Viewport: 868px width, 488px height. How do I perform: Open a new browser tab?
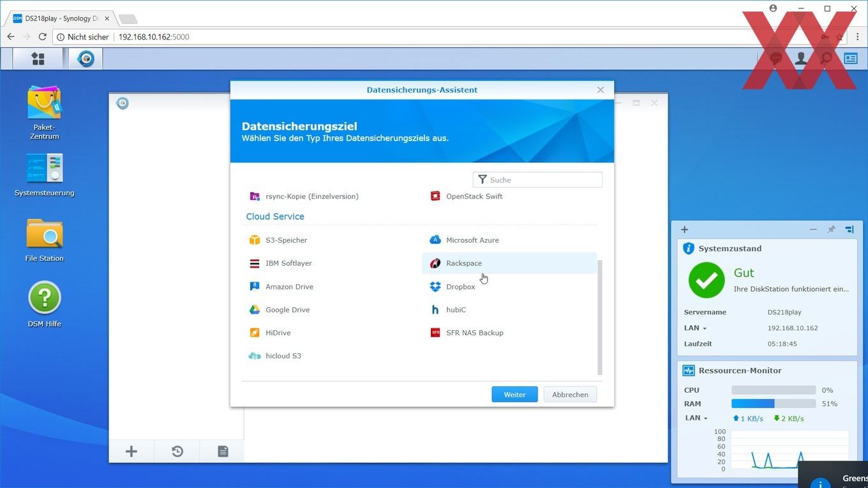coord(128,19)
